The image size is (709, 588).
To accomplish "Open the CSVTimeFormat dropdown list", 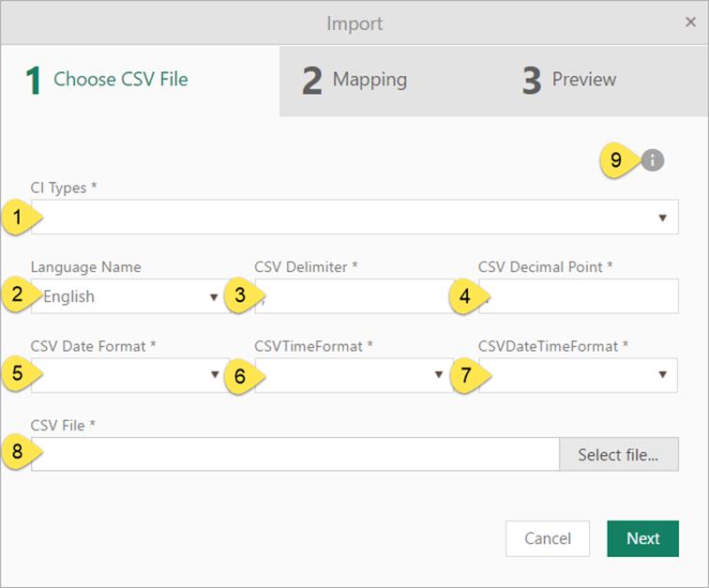I will (438, 375).
